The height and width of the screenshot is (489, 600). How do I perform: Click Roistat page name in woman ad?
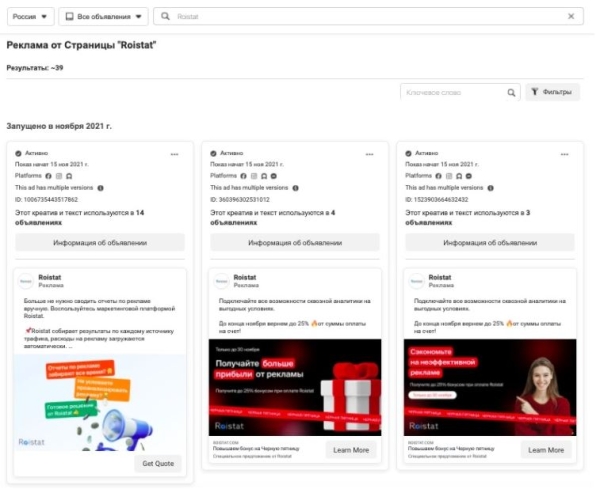pyautogui.click(x=440, y=277)
